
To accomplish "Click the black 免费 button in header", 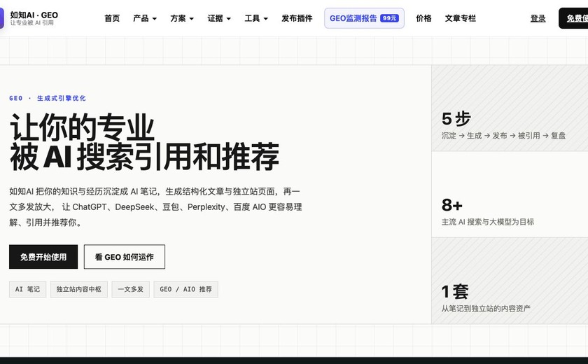I will [573, 18].
